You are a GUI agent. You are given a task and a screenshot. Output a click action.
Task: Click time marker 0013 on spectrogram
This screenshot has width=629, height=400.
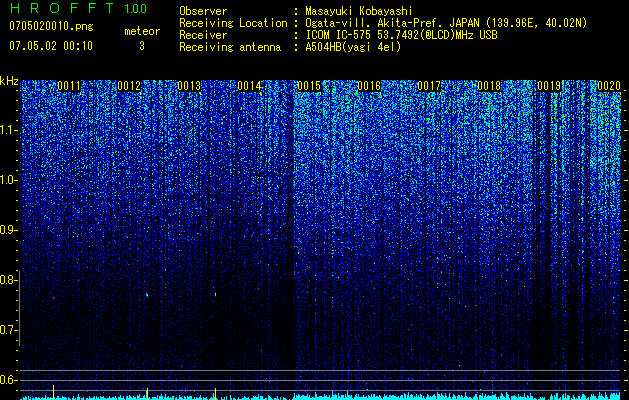click(189, 86)
